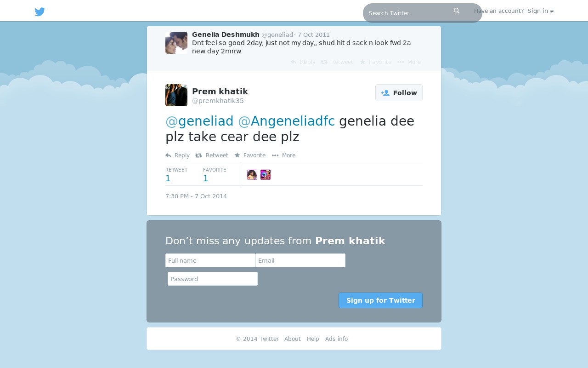Retweet Genelia Deshmukh's tweet

[337, 62]
